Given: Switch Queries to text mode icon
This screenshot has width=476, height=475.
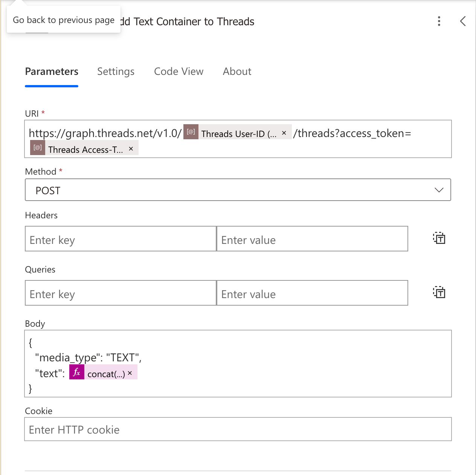Looking at the screenshot, I should (x=439, y=292).
